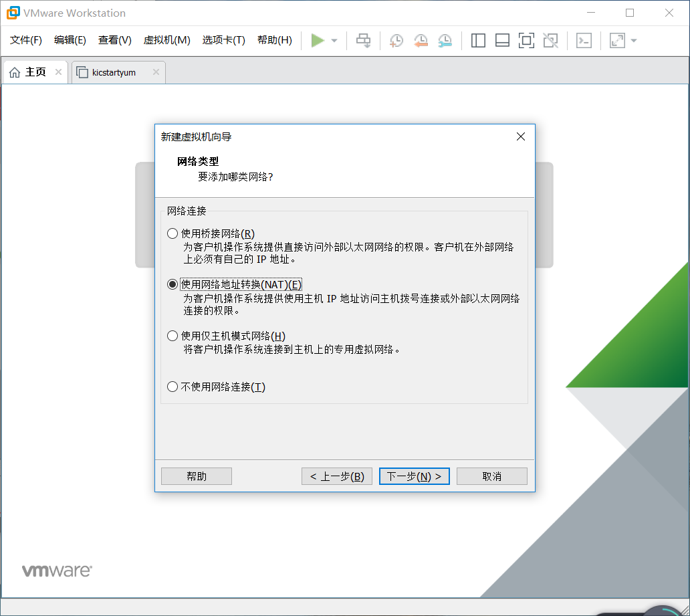Expand the stretch display dropdown arrow
This screenshot has height=616, width=690.
[634, 41]
